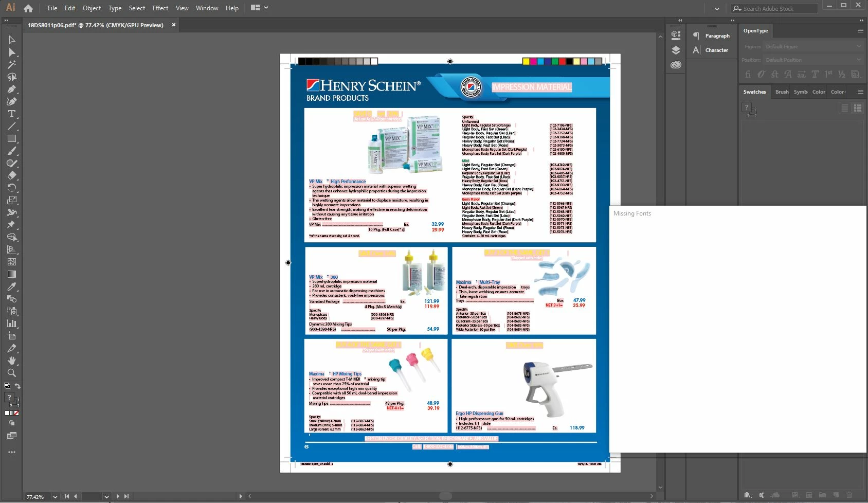The image size is (868, 503).
Task: Switch to the Symb tab
Action: 801,92
